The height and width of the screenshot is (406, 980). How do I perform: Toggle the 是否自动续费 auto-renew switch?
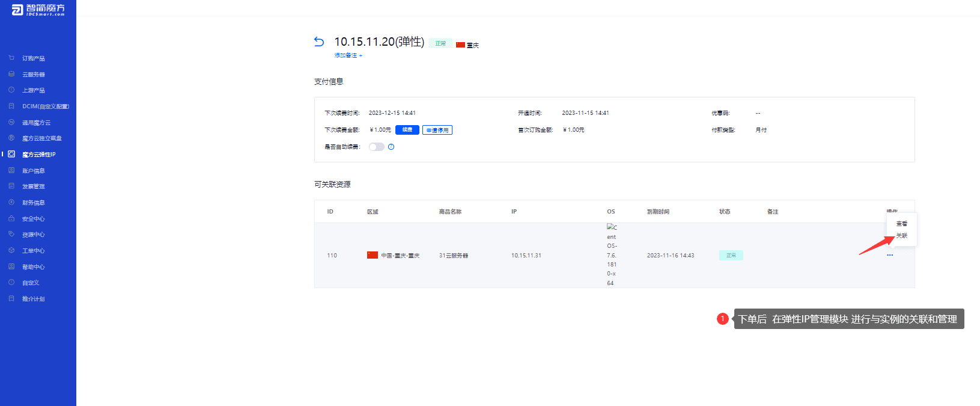(377, 147)
